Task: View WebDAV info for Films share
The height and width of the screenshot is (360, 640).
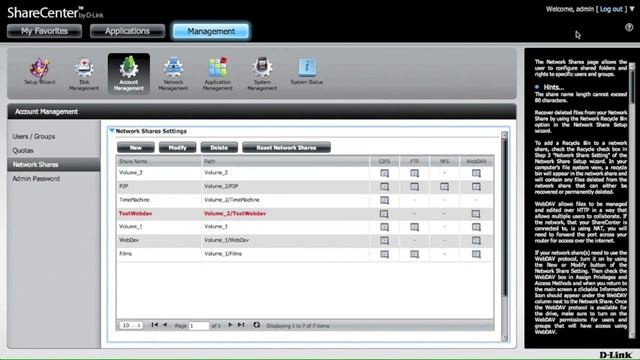Action: [476, 254]
